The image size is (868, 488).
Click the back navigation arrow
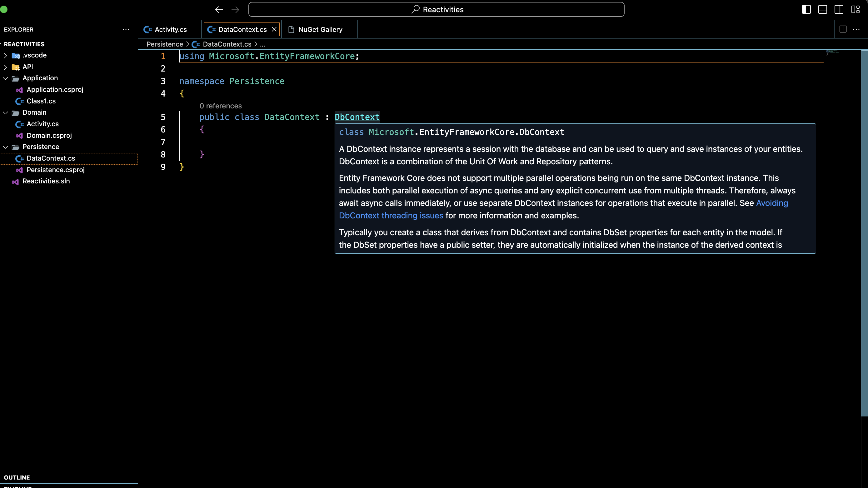tap(219, 9)
